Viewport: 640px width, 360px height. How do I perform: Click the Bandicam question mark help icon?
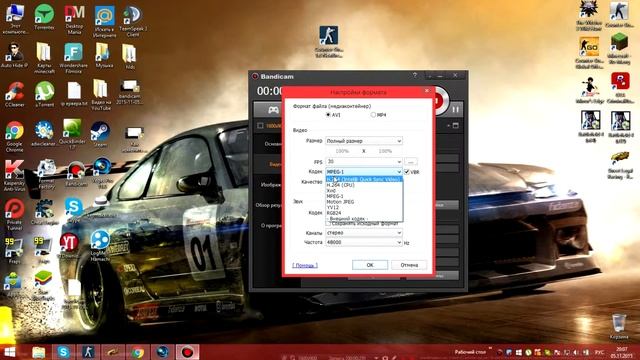point(415,76)
